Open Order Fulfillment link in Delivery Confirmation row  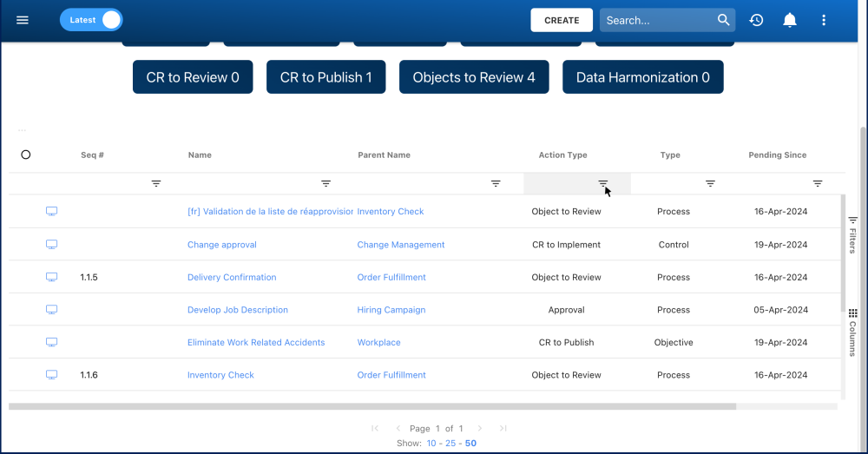[x=391, y=278]
